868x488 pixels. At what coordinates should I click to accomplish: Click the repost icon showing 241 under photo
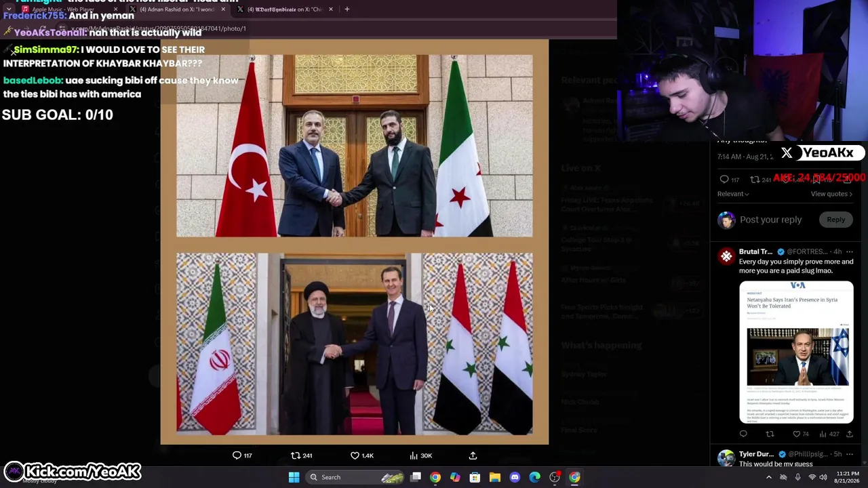click(x=296, y=455)
